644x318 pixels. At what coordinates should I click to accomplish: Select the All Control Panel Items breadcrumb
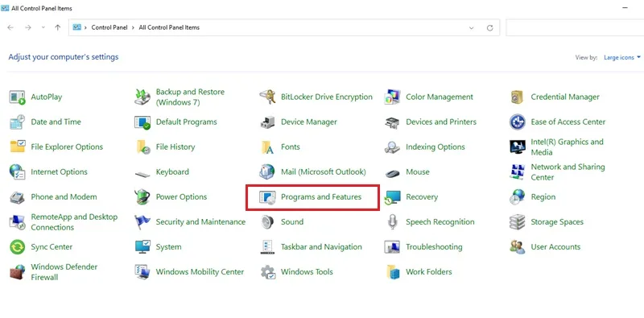pyautogui.click(x=169, y=27)
